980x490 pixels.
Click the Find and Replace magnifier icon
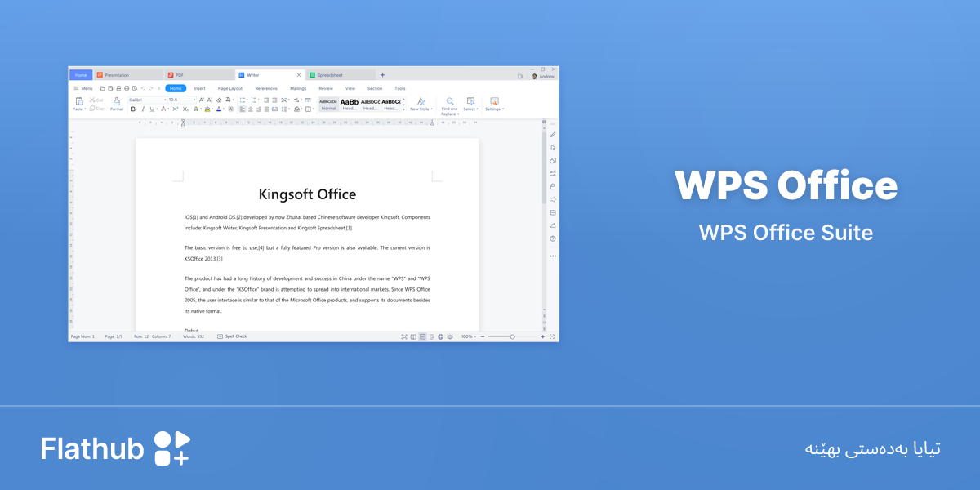click(450, 101)
